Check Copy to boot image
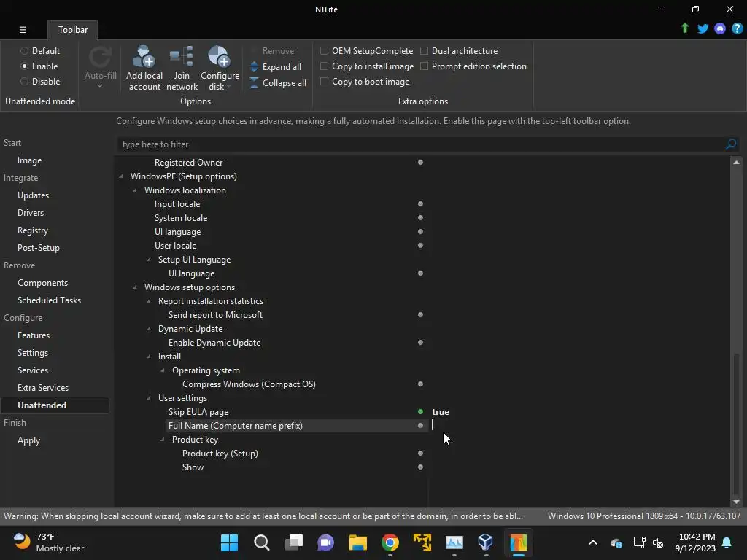This screenshot has height=560, width=747. (x=324, y=82)
